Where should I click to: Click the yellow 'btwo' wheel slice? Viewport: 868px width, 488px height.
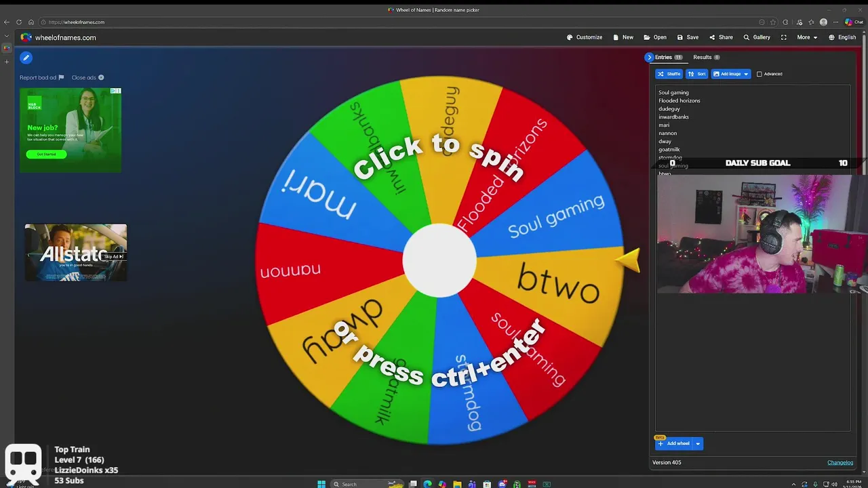tap(557, 285)
